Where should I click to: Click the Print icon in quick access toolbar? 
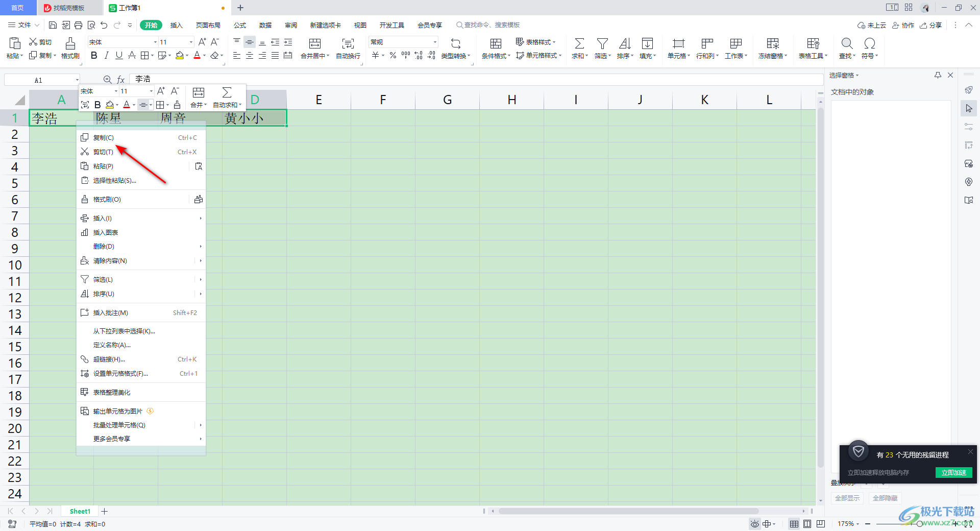[x=78, y=25]
